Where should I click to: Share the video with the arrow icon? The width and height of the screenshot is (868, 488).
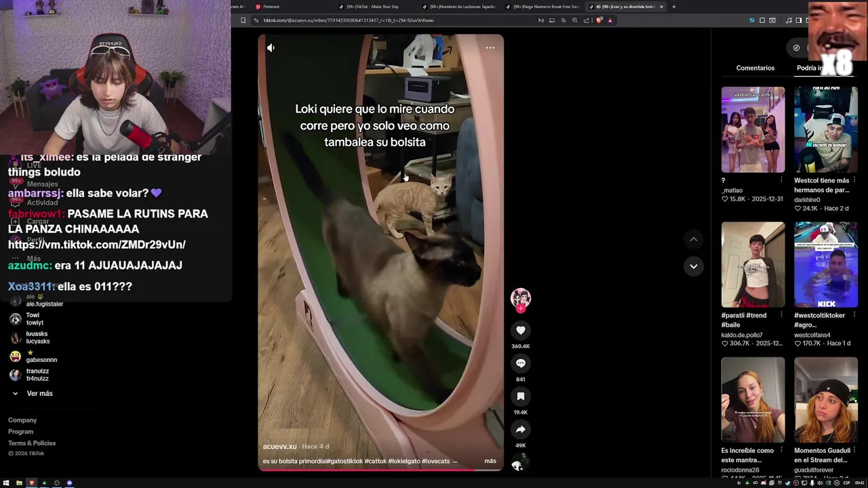click(521, 430)
